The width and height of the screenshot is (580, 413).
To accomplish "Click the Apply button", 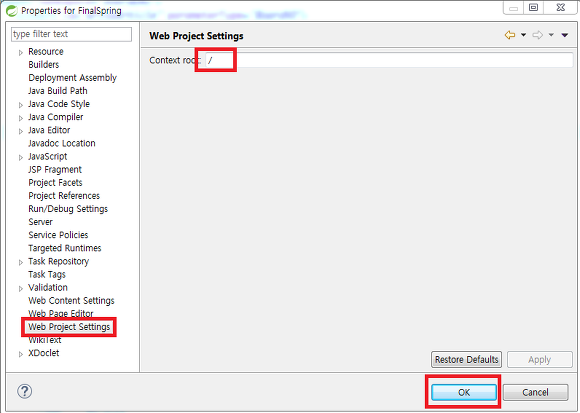I will click(539, 359).
